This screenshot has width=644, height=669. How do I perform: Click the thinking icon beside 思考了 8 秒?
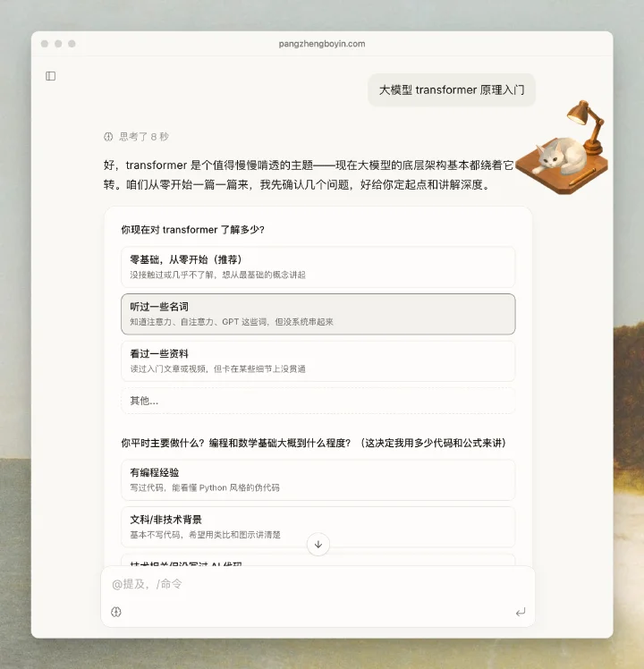(x=108, y=137)
